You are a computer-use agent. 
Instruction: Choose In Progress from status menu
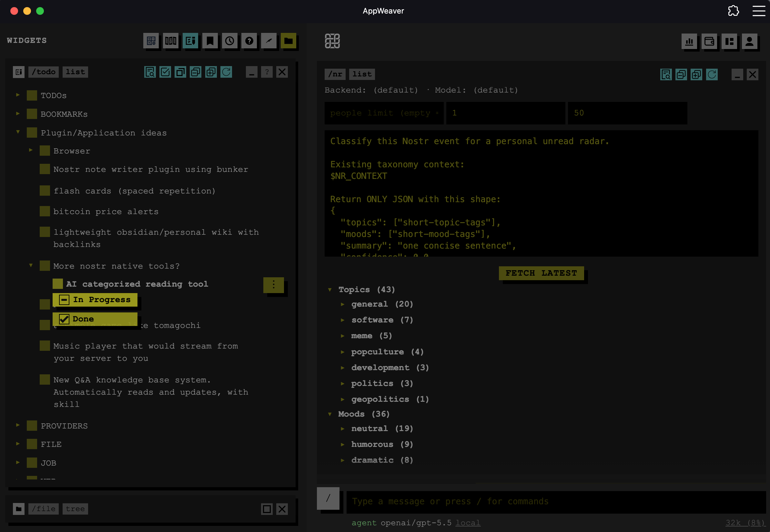pos(95,300)
